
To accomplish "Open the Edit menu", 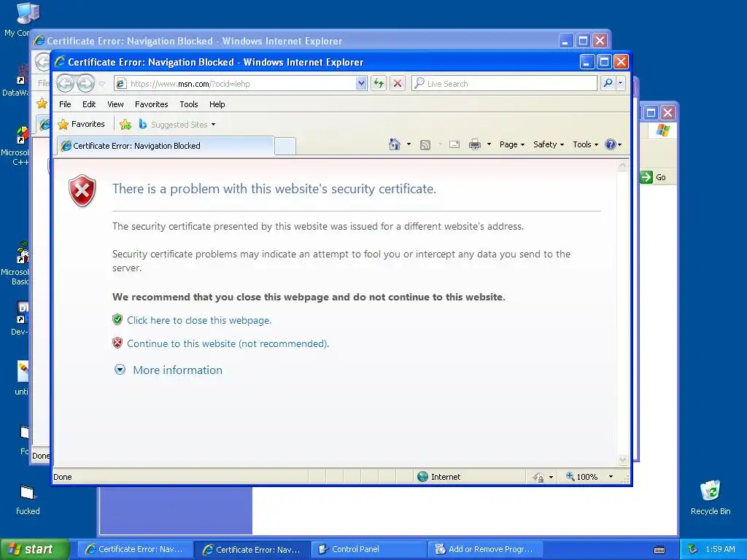I will tap(88, 104).
